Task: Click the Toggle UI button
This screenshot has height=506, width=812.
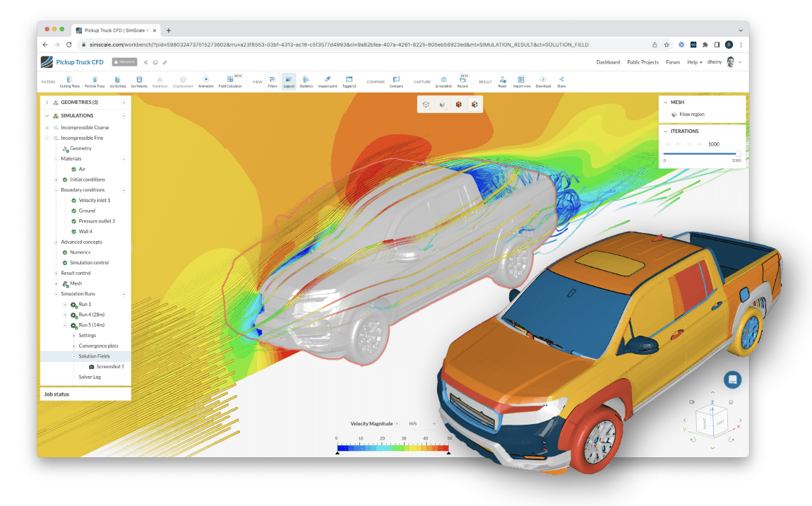Action: click(x=349, y=81)
